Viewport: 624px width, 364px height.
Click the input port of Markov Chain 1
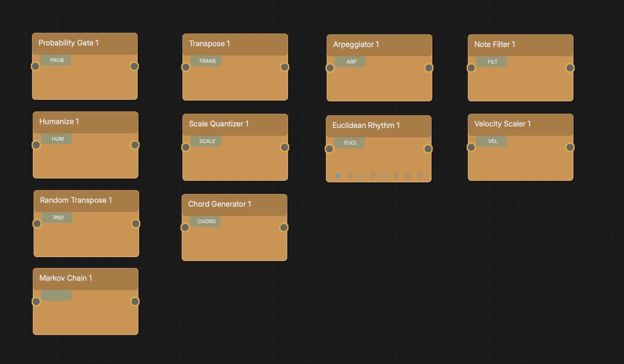[x=36, y=302]
